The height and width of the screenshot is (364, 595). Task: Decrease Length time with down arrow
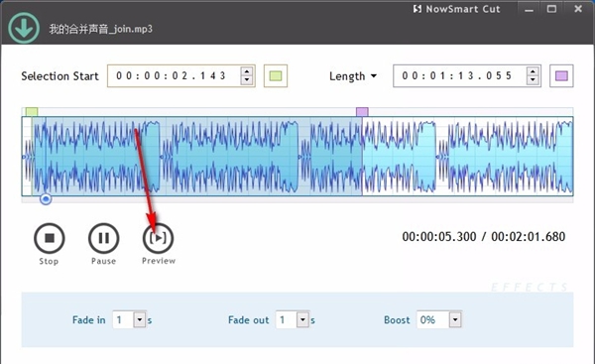533,79
